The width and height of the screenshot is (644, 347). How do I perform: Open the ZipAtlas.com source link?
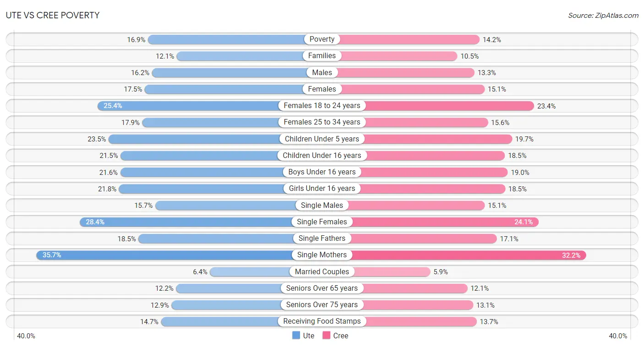[x=603, y=15]
